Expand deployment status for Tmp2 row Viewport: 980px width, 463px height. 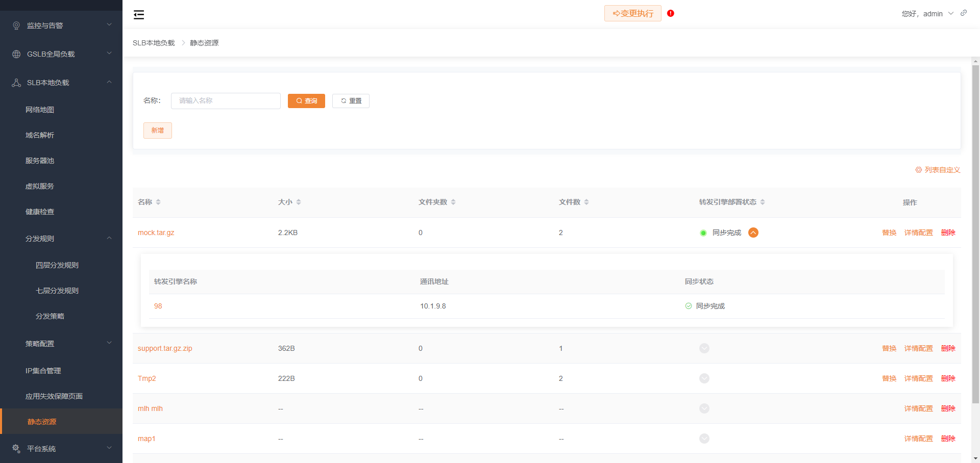click(x=704, y=378)
